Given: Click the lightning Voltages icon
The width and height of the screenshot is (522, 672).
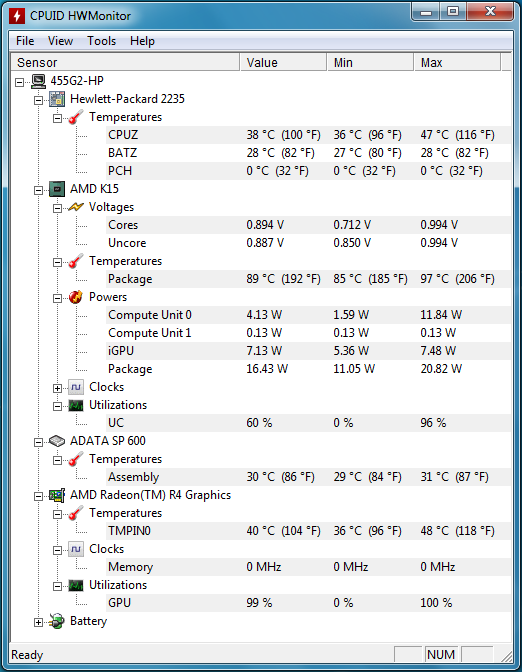Looking at the screenshot, I should 76,207.
